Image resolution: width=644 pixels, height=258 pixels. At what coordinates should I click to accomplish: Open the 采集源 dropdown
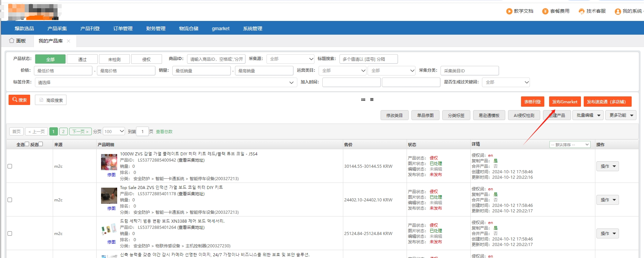(x=290, y=59)
